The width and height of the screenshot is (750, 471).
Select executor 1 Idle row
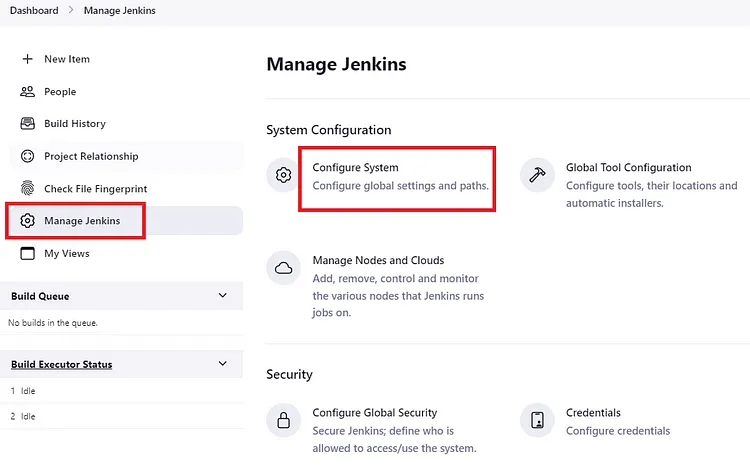(121, 391)
